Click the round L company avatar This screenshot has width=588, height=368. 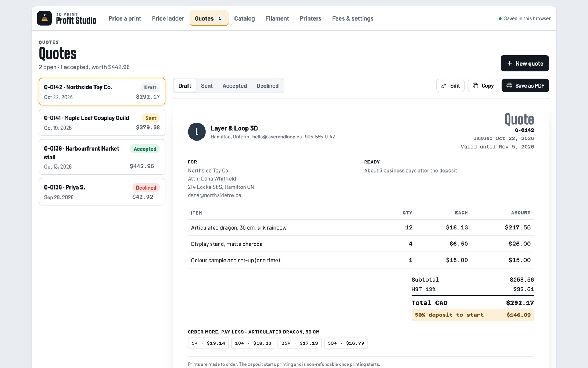pyautogui.click(x=197, y=132)
